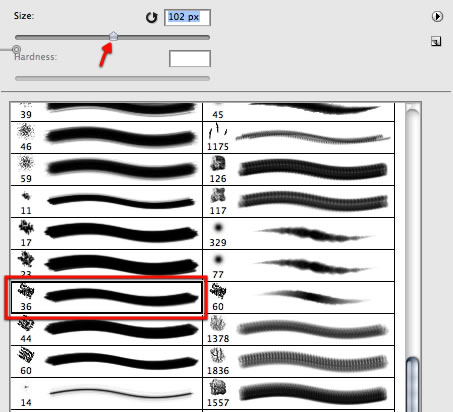The image size is (453, 412).
Task: Select the brush preset numbered 329
Action: point(298,234)
